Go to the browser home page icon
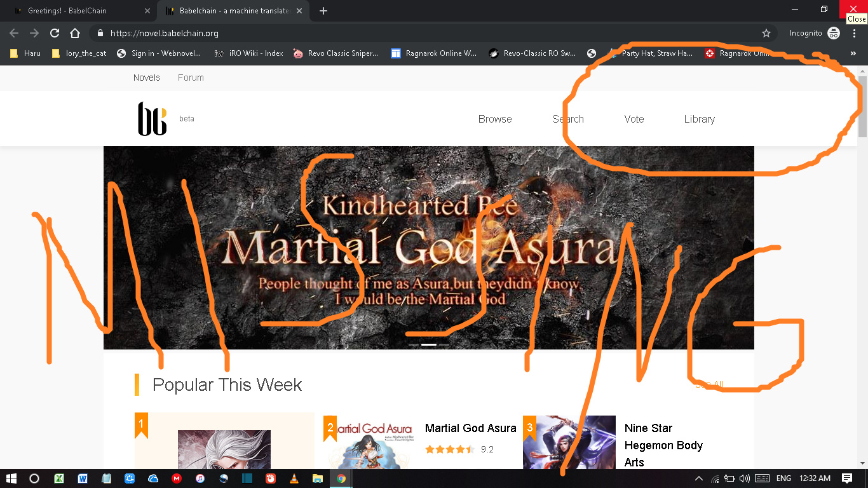Image resolution: width=868 pixels, height=488 pixels. click(75, 33)
